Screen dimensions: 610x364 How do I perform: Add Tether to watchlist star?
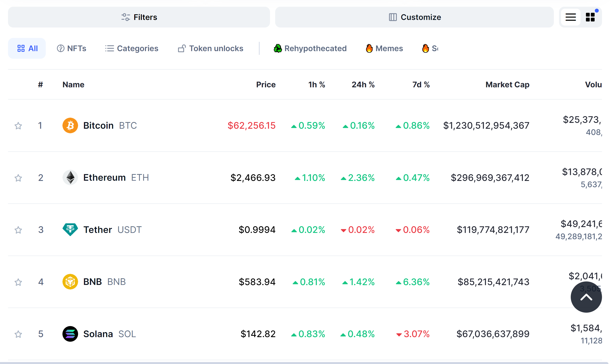pos(18,230)
